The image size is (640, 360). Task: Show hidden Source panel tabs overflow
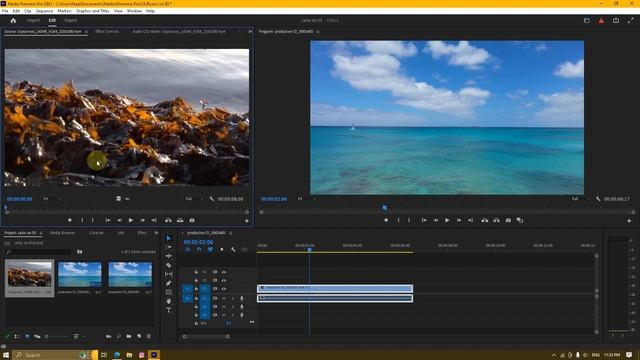tap(250, 31)
